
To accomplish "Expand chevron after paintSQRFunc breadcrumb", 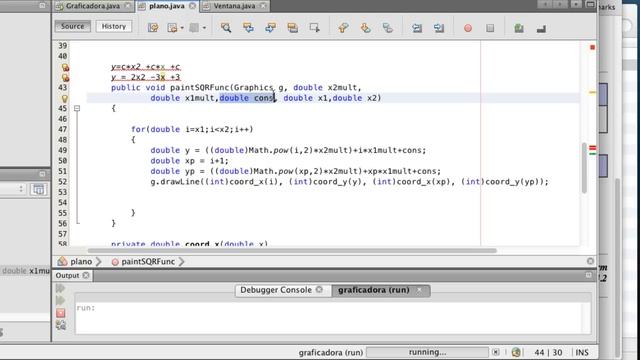I will click(x=182, y=262).
